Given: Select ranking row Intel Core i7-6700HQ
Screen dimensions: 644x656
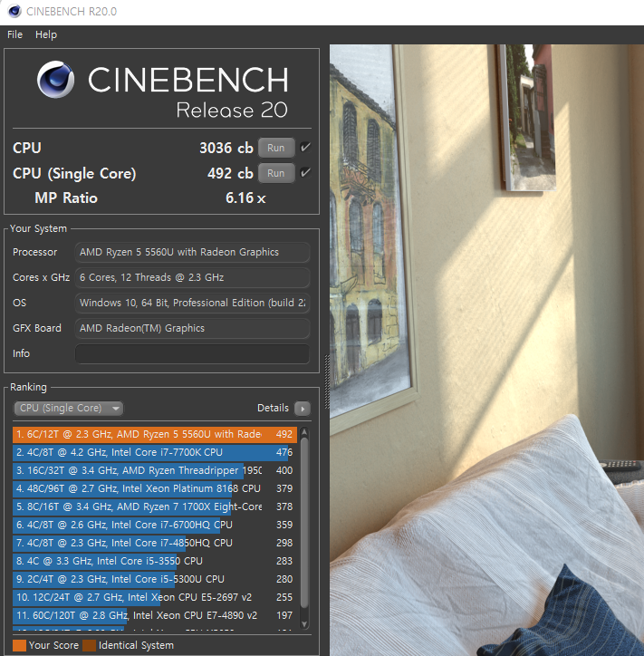Looking at the screenshot, I should (x=155, y=525).
